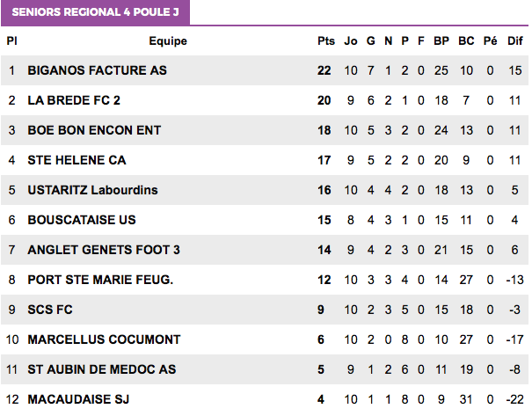Image resolution: width=532 pixels, height=416 pixels.
Task: Open MACAUDAISE SJ team entry
Action: tap(78, 399)
